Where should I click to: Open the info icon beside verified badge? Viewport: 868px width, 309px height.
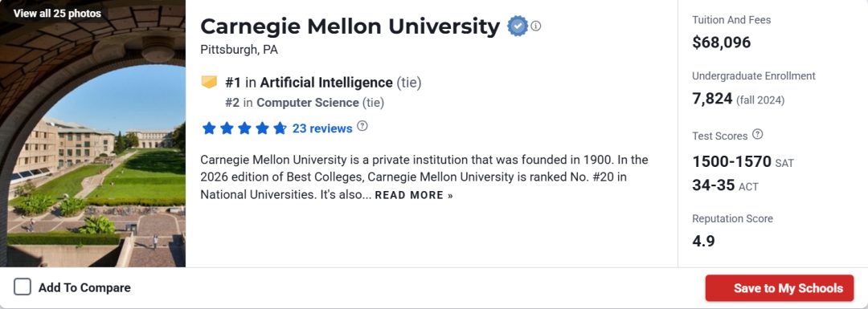point(536,26)
